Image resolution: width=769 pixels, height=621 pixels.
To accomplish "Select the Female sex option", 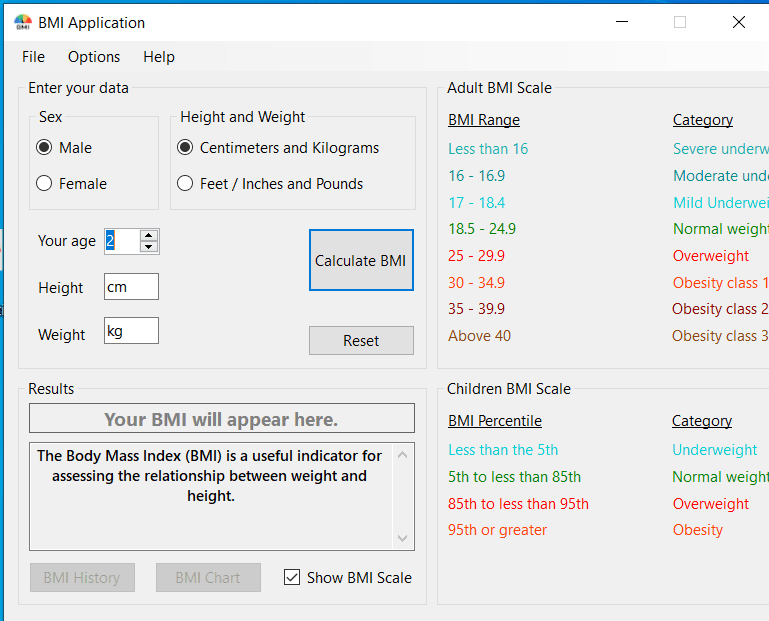I will (x=44, y=184).
